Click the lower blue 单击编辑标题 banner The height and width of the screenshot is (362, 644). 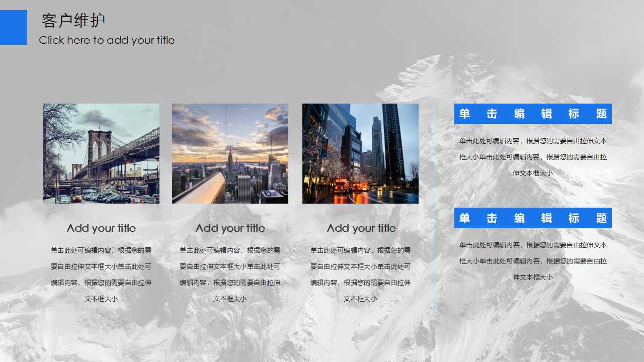(x=533, y=218)
